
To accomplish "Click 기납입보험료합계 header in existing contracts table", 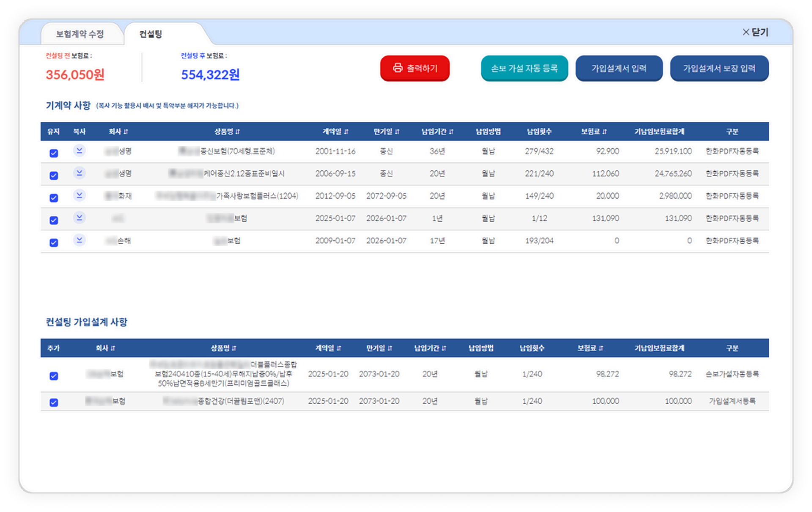I will pyautogui.click(x=659, y=132).
